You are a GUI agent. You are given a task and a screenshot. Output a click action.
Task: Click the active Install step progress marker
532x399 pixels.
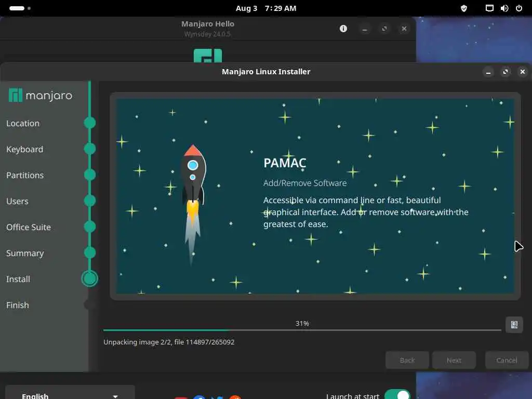89,278
